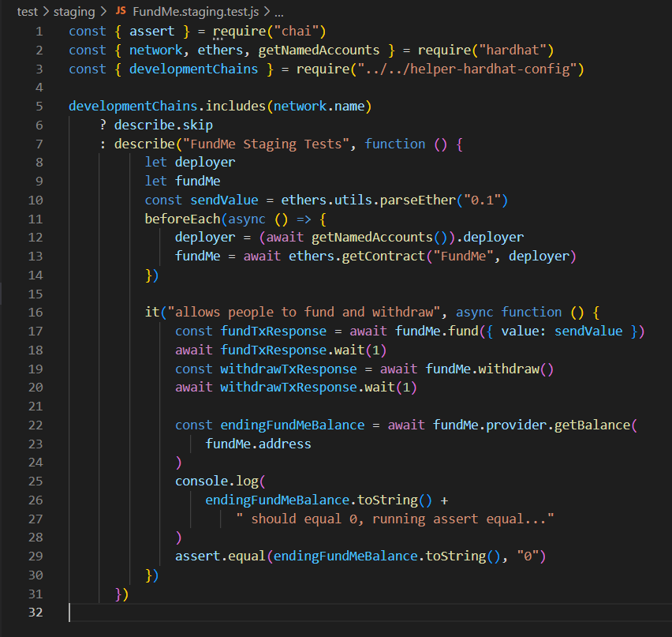This screenshot has width=672, height=637.
Task: Click 'fundTxResponse.wait(1)' on line 18
Action: 304,350
